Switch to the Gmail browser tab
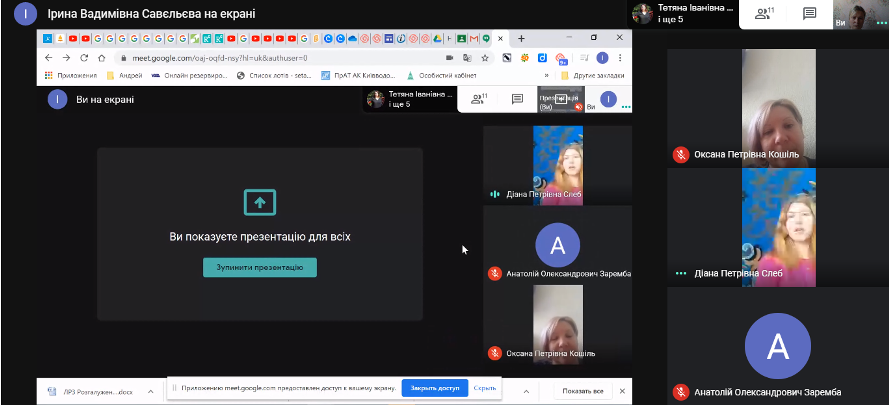The image size is (889, 405). [473, 39]
